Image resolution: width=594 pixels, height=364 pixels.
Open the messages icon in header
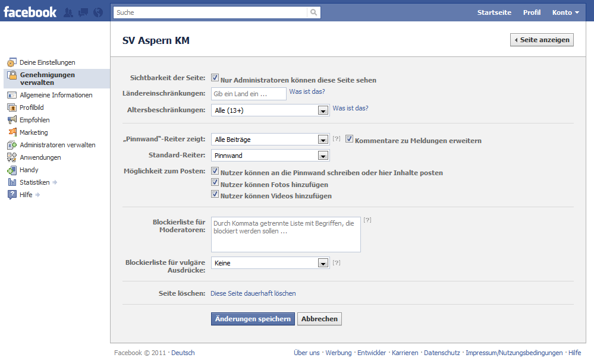[x=83, y=12]
